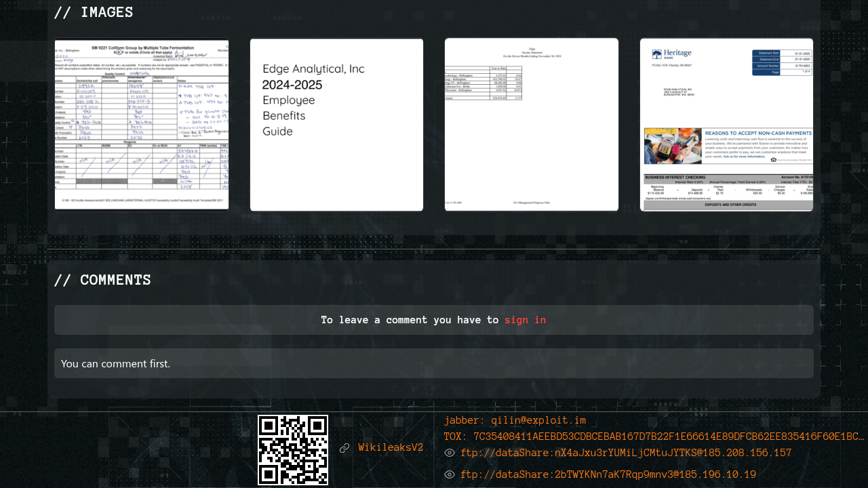Select the TOX ID text line
This screenshot has height=488, width=868.
tap(654, 436)
